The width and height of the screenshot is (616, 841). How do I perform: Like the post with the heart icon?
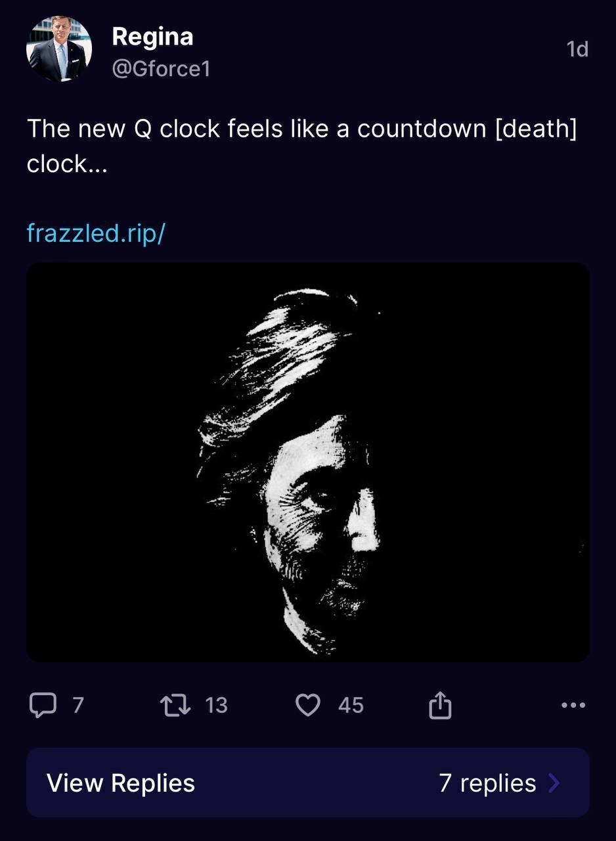pyautogui.click(x=308, y=706)
